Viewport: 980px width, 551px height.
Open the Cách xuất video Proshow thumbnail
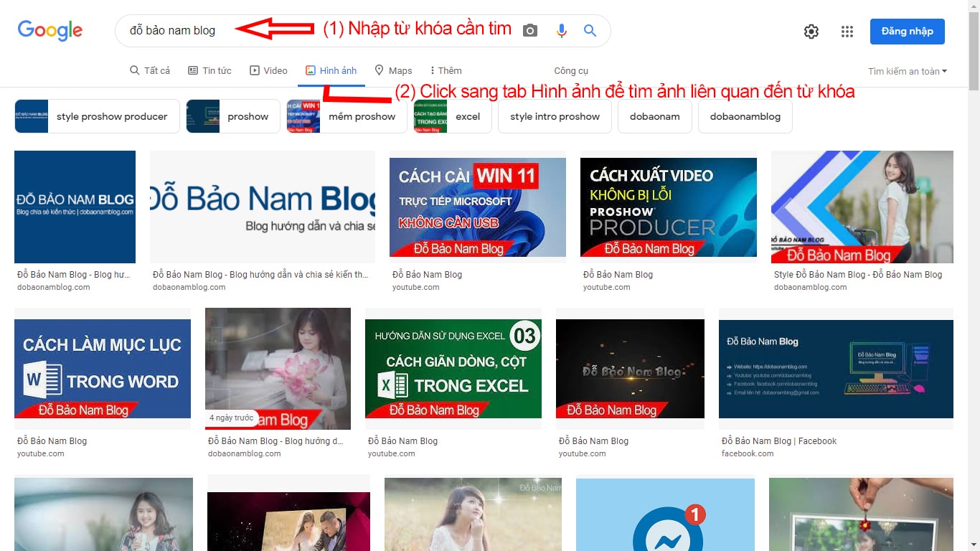click(669, 207)
